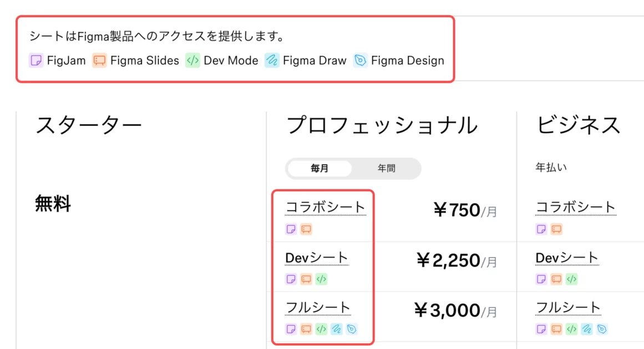Click the Figma Design icon in the legend

pyautogui.click(x=361, y=60)
